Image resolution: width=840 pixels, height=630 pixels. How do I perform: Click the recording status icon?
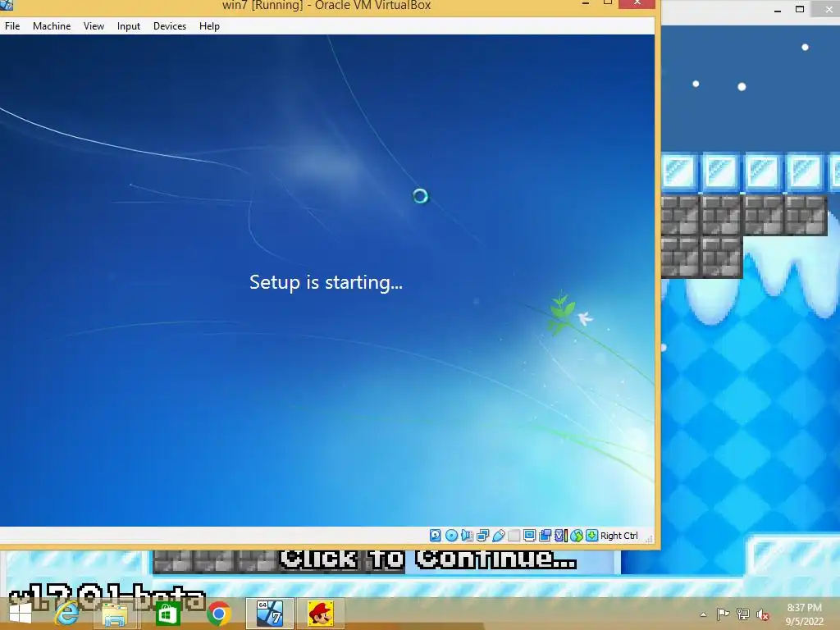click(546, 535)
